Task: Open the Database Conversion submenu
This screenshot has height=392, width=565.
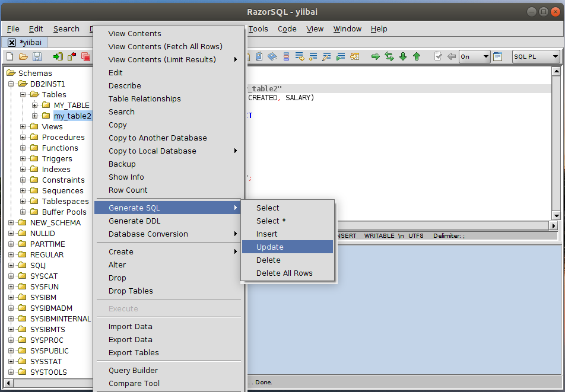Action: (x=169, y=234)
